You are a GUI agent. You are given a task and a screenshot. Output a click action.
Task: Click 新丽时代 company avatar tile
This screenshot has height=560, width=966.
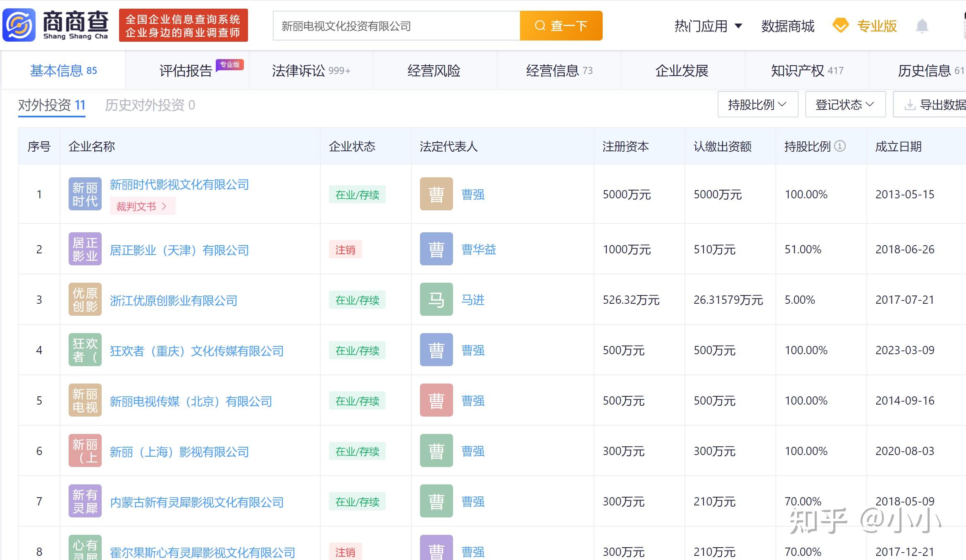pos(85,194)
